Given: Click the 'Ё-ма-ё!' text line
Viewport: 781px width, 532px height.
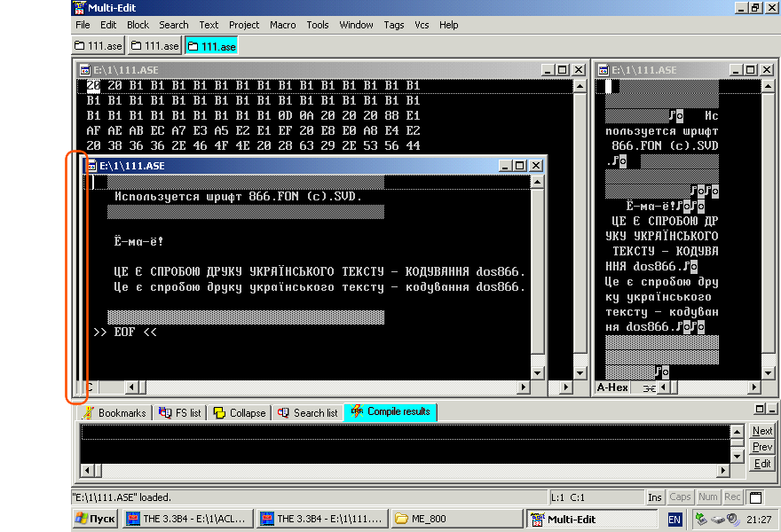Looking at the screenshot, I should (138, 242).
